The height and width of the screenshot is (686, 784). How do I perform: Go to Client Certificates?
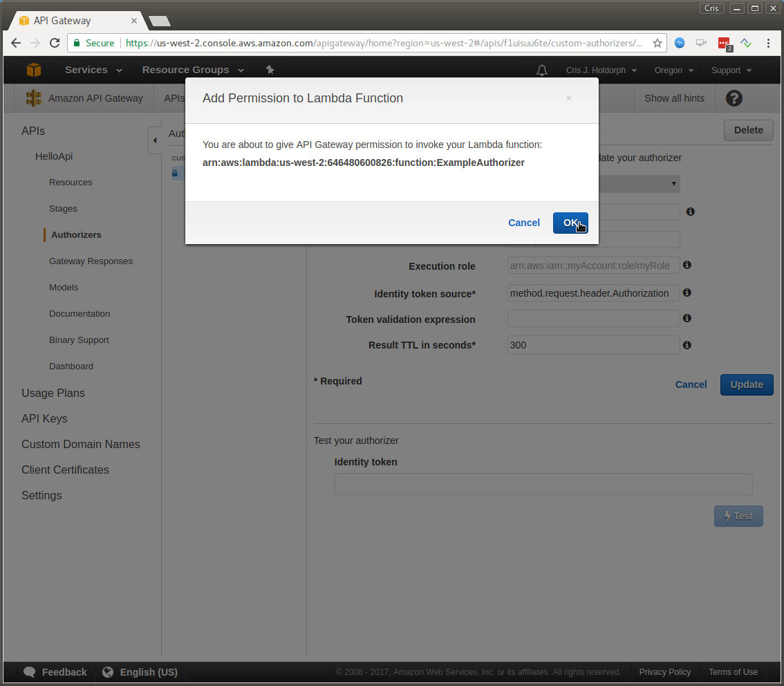coord(65,470)
